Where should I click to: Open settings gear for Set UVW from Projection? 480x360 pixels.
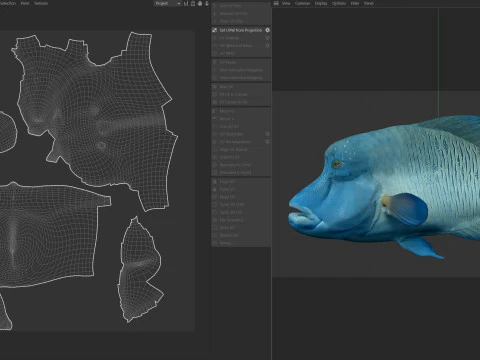[267, 30]
